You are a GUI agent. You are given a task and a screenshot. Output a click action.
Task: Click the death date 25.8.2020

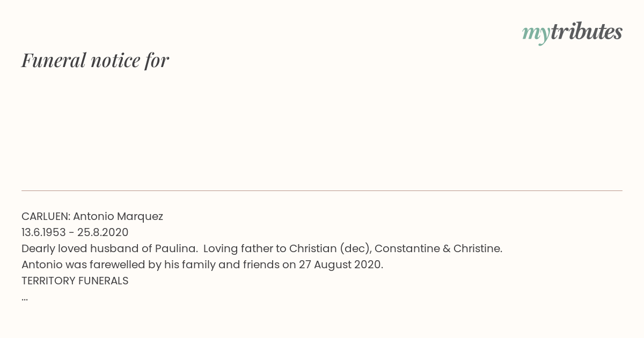click(x=103, y=232)
